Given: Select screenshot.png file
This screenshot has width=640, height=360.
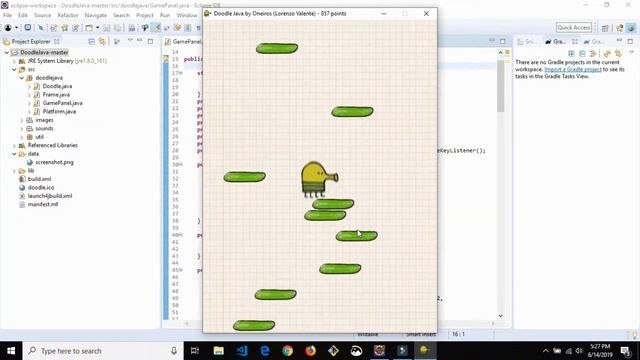Looking at the screenshot, I should pyautogui.click(x=54, y=162).
